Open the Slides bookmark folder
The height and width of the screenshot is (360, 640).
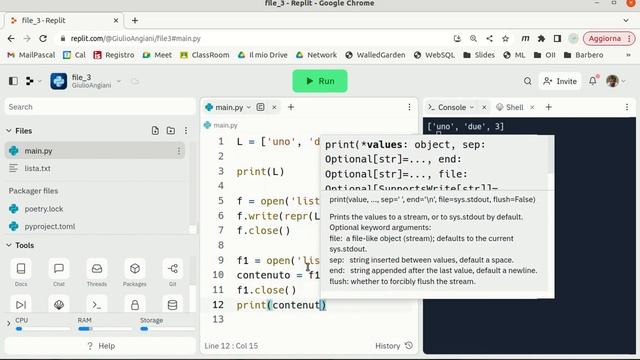479,55
